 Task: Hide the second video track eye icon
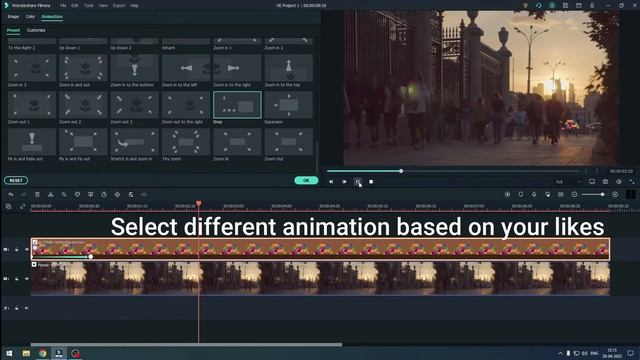[27, 279]
